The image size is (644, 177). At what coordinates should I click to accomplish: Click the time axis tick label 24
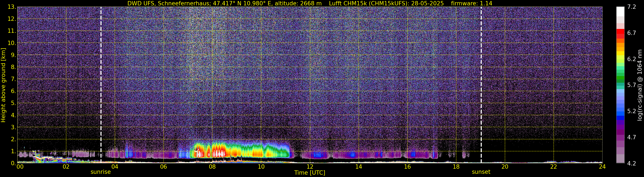602,167
